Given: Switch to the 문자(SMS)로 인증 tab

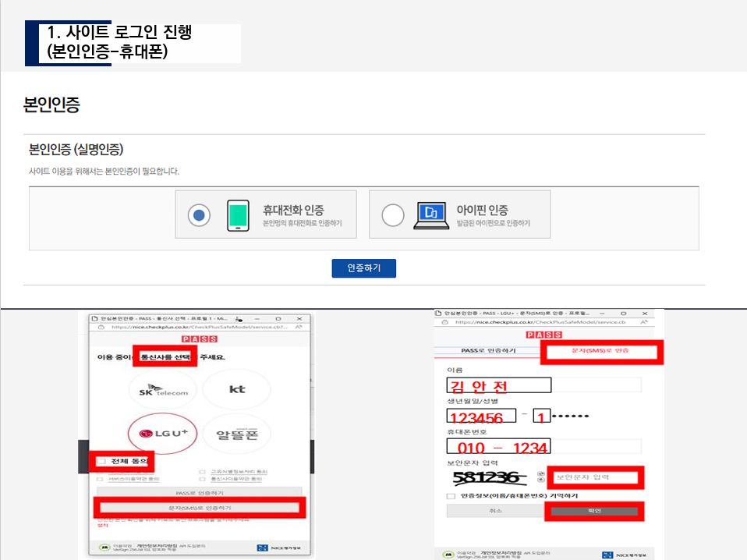Looking at the screenshot, I should tap(600, 351).
